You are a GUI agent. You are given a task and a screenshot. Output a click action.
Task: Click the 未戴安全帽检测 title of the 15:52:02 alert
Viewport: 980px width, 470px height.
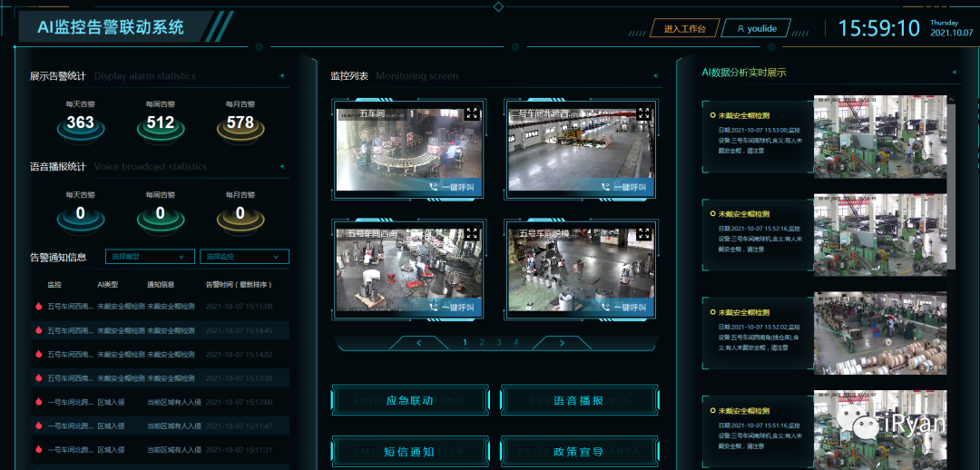point(744,312)
